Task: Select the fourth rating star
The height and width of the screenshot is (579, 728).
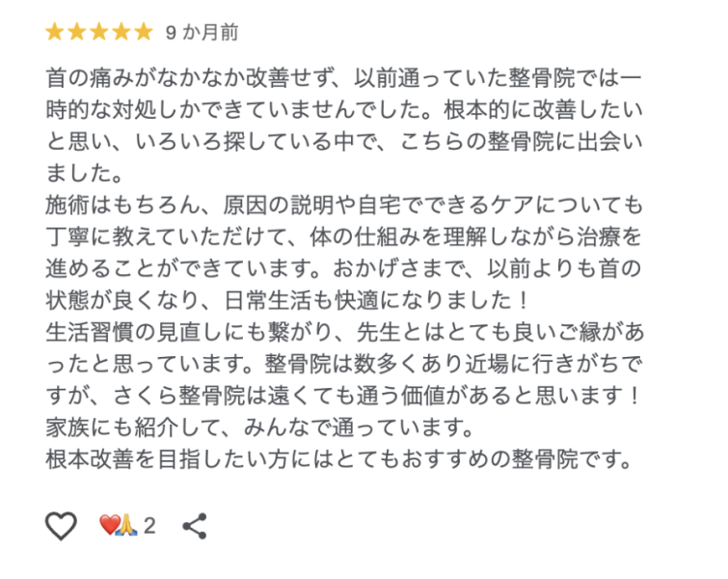Action: click(x=121, y=33)
